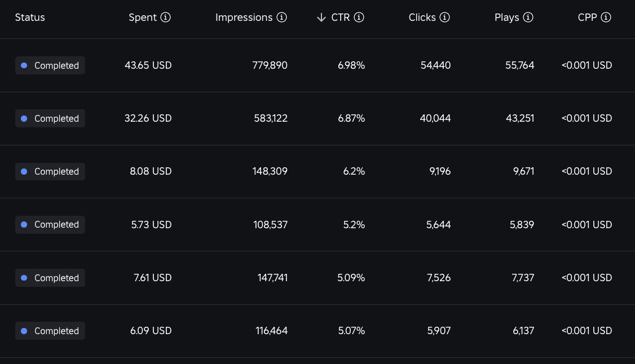Screen dimensions: 635x364
Task: Click the plays value 9,671
Action: (x=524, y=171)
